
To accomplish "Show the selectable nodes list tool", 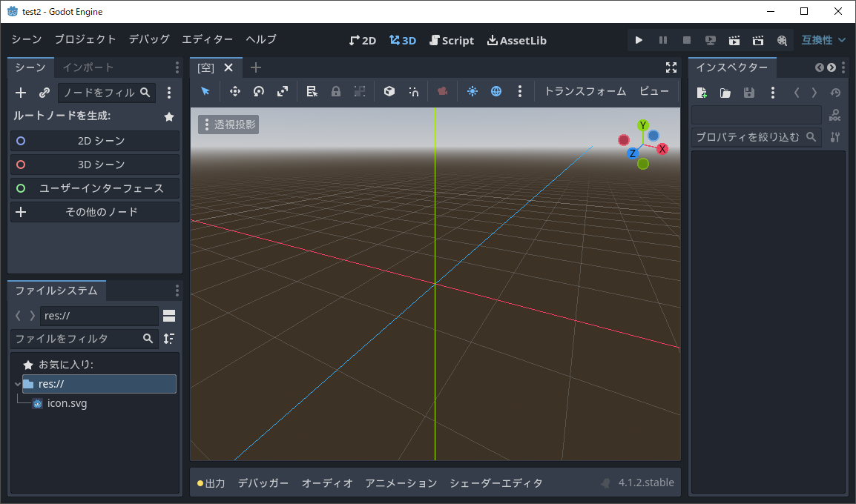I will click(x=312, y=91).
